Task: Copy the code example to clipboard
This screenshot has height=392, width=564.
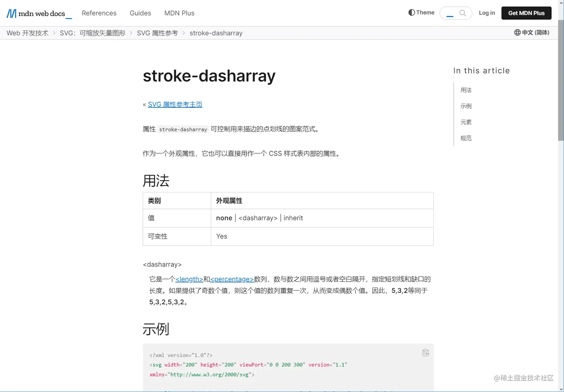Action: coord(426,352)
